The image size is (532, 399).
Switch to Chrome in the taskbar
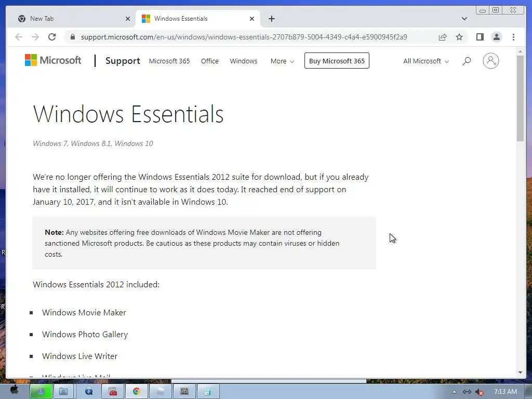coord(137,392)
